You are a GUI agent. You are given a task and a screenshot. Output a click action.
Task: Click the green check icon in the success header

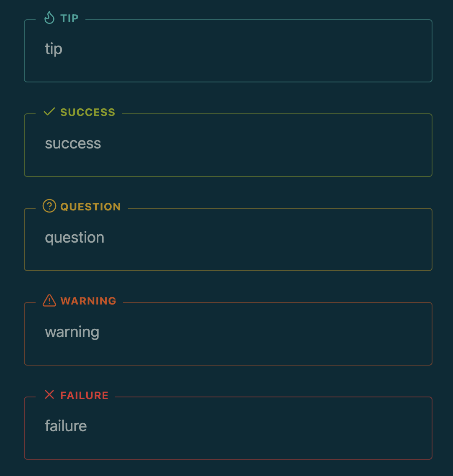[49, 112]
